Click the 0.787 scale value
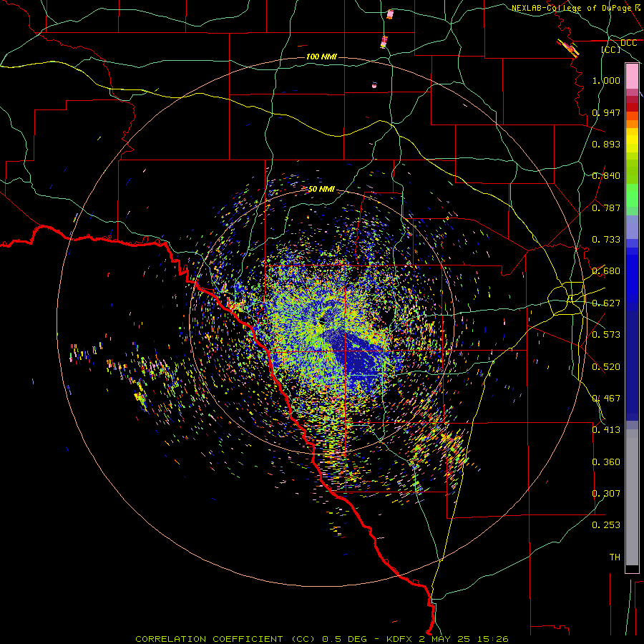 pyautogui.click(x=606, y=208)
